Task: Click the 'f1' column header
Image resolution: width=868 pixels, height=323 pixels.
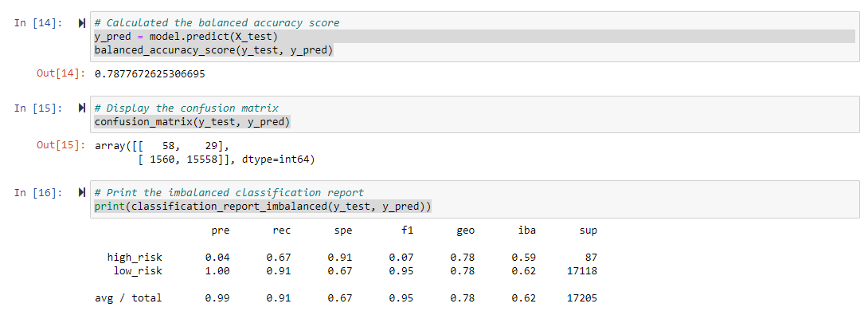Action: tap(407, 230)
